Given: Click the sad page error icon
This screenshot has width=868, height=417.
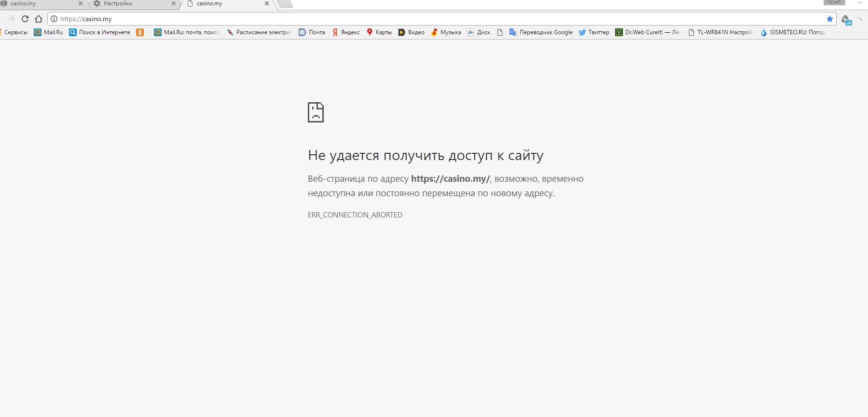Looking at the screenshot, I should click(x=316, y=112).
